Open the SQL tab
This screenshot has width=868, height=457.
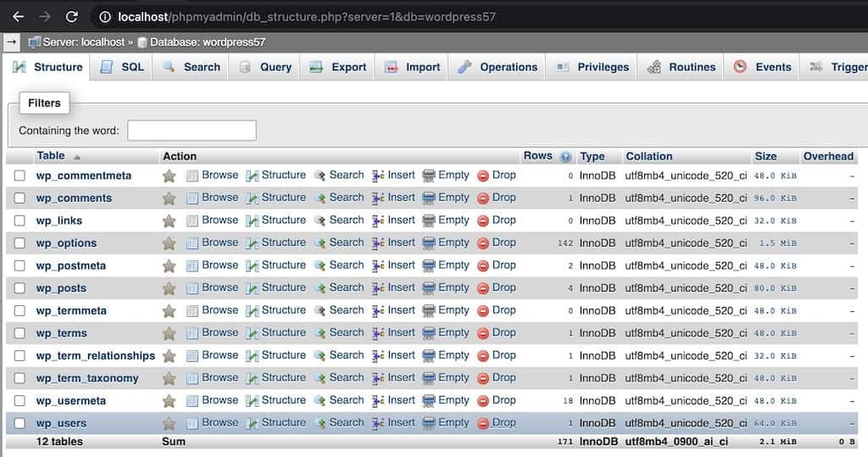tap(122, 67)
